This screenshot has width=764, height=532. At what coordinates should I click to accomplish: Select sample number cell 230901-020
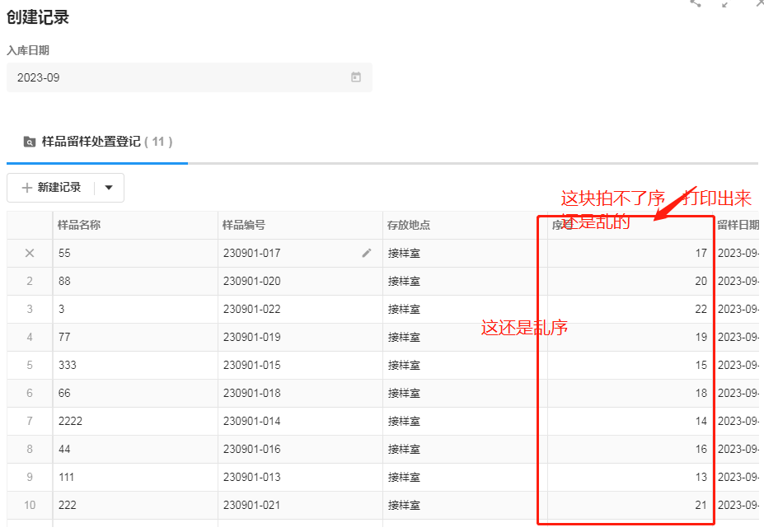coord(300,281)
